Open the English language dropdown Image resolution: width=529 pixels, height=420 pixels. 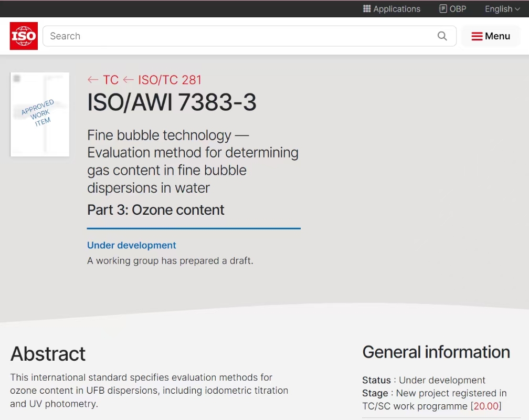click(502, 9)
